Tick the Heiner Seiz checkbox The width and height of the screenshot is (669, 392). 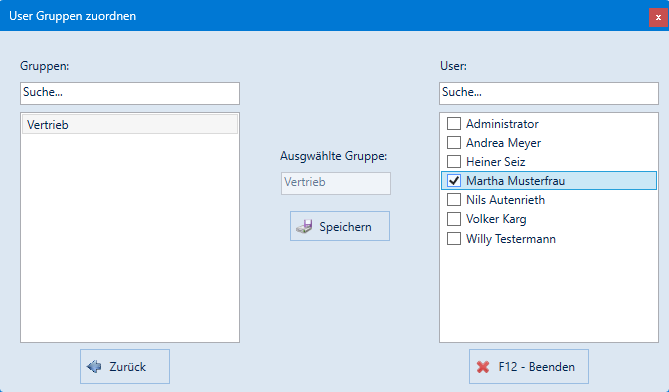pos(454,162)
